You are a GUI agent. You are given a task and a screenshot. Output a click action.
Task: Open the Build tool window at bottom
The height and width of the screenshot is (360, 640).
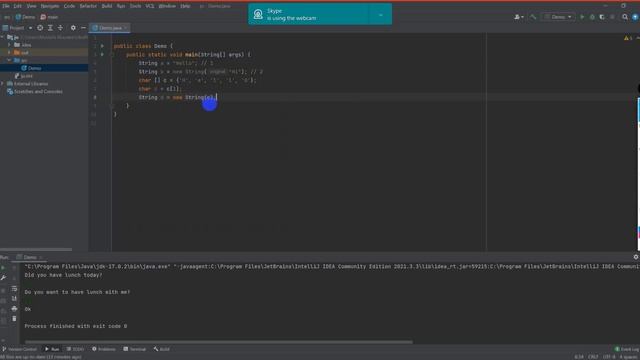coord(162,349)
